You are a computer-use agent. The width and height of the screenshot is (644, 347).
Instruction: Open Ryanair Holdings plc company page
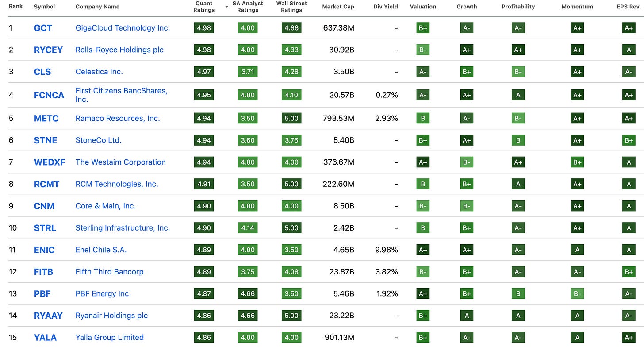[x=111, y=316]
